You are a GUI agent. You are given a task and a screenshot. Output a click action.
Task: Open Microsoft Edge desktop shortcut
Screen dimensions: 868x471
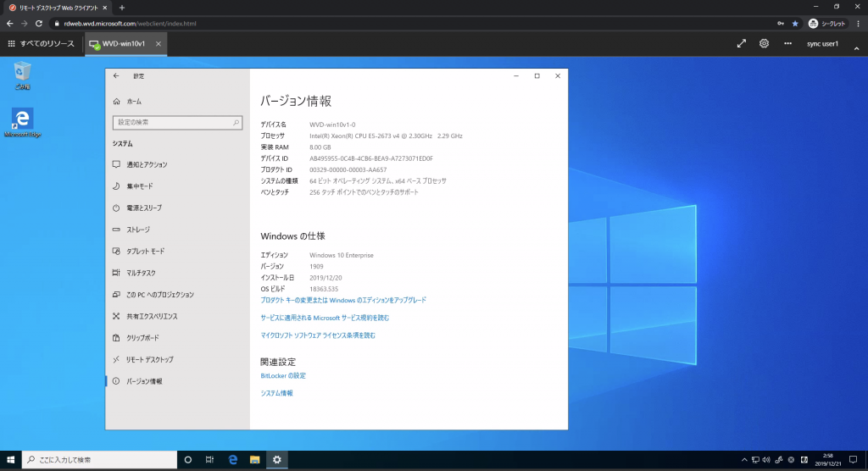22,122
